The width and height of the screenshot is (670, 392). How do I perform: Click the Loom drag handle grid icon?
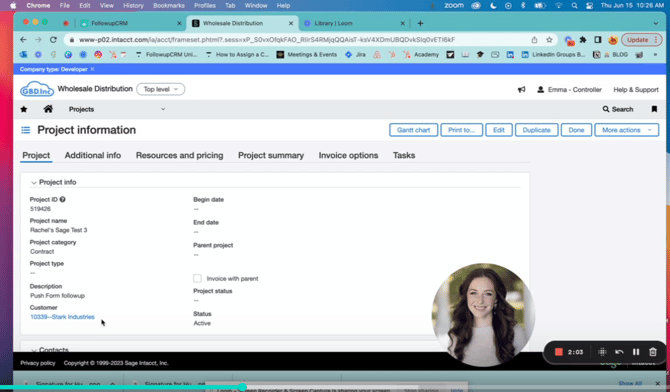tap(602, 352)
